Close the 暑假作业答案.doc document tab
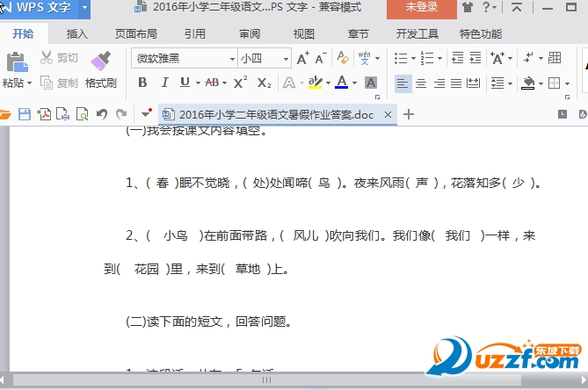 pos(388,115)
